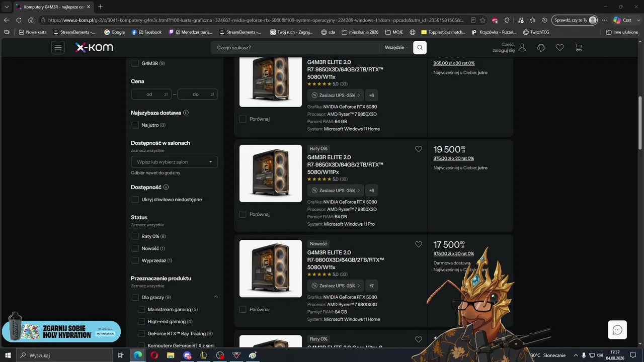
Task: Open the shopping cart
Action: [579, 48]
